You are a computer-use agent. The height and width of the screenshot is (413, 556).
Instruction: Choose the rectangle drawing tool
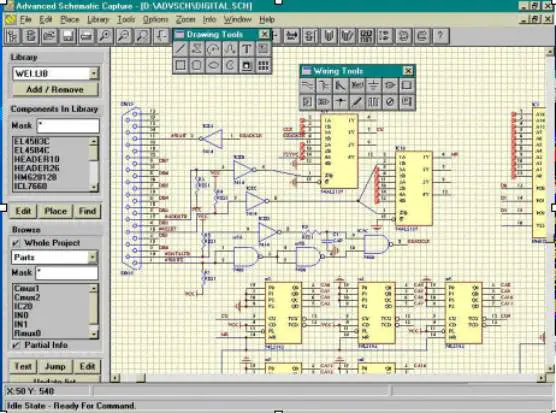click(x=180, y=65)
